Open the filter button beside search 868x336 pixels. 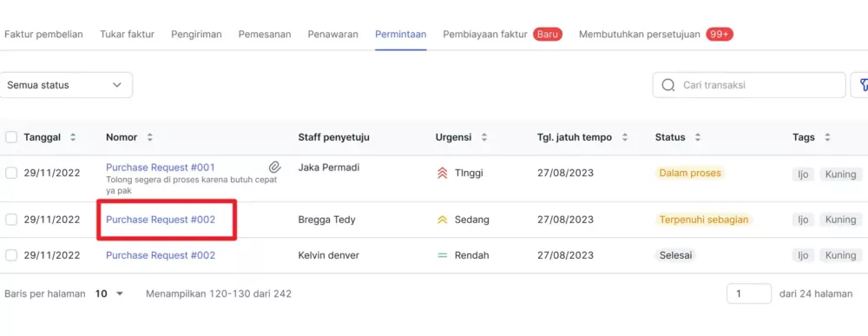[861, 85]
